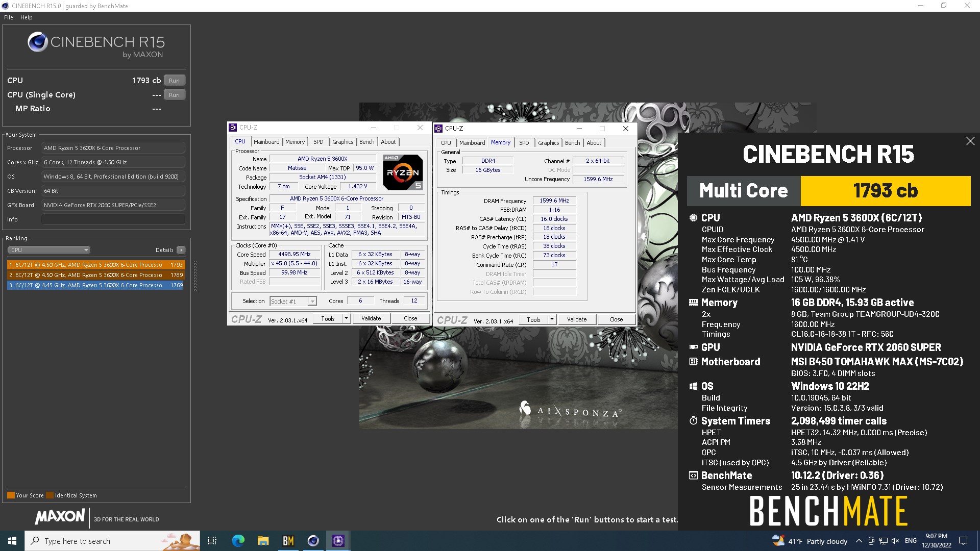Click the ranking Details arrow button
The image size is (980, 551).
(181, 250)
